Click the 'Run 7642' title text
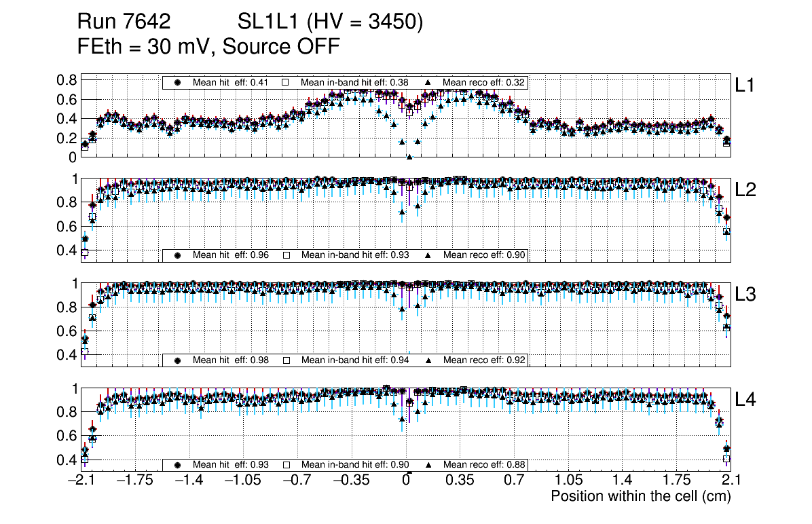The image size is (812, 524). (123, 22)
